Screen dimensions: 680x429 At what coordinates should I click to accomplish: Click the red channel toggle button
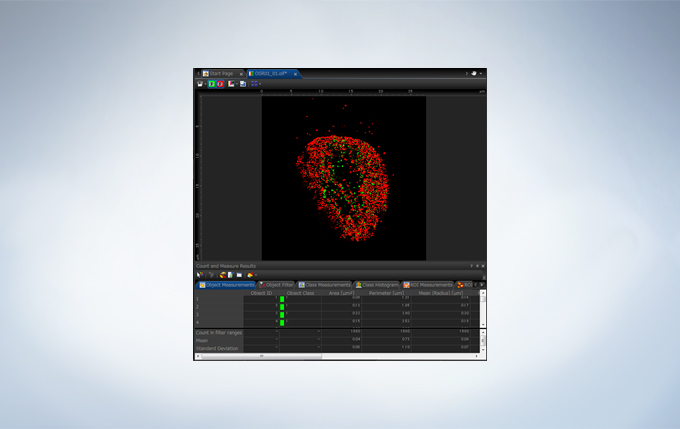(x=220, y=84)
